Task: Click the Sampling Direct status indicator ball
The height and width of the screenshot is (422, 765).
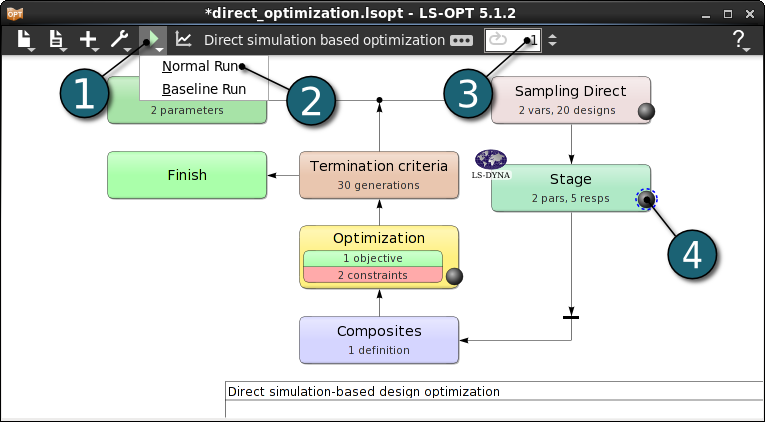Action: (646, 111)
